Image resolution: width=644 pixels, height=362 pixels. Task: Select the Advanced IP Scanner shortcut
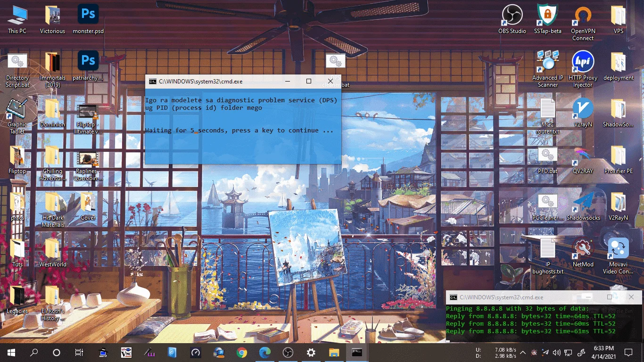(547, 70)
